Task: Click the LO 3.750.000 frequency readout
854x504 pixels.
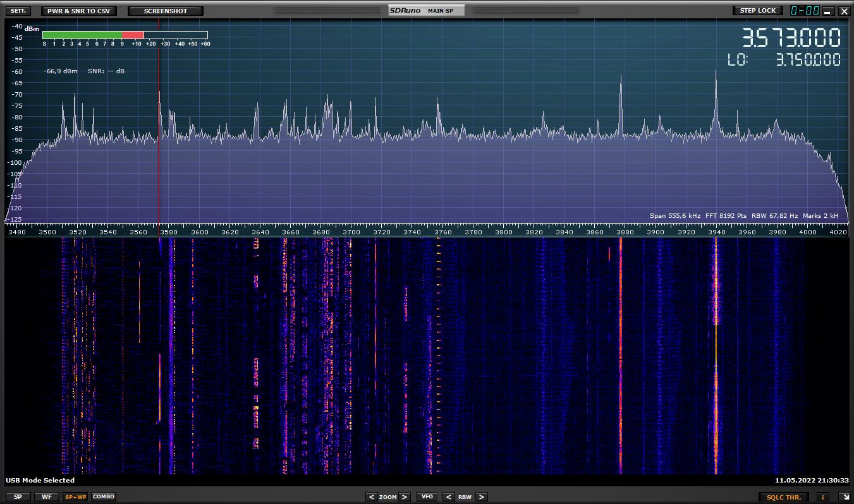Action: [x=784, y=60]
